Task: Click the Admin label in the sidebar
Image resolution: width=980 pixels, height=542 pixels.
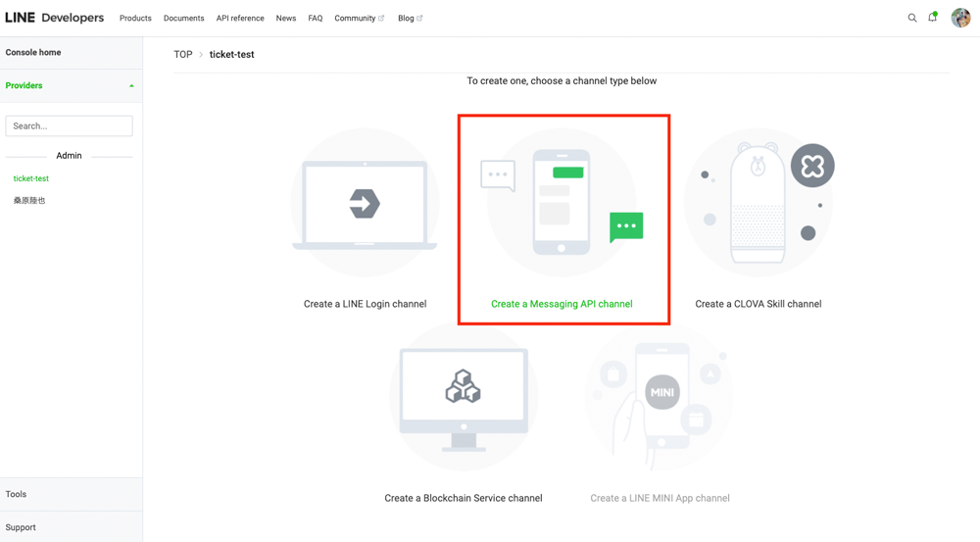Action: pos(69,156)
